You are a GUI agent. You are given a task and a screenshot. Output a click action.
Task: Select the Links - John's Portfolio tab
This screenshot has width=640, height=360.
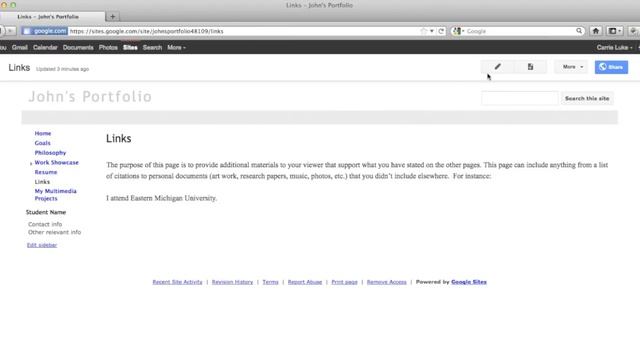52,17
